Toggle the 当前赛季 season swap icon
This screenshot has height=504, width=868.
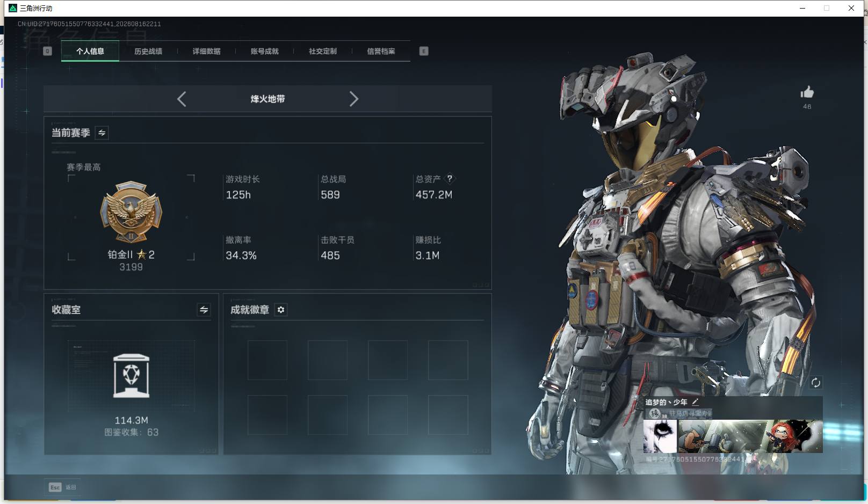click(x=102, y=133)
